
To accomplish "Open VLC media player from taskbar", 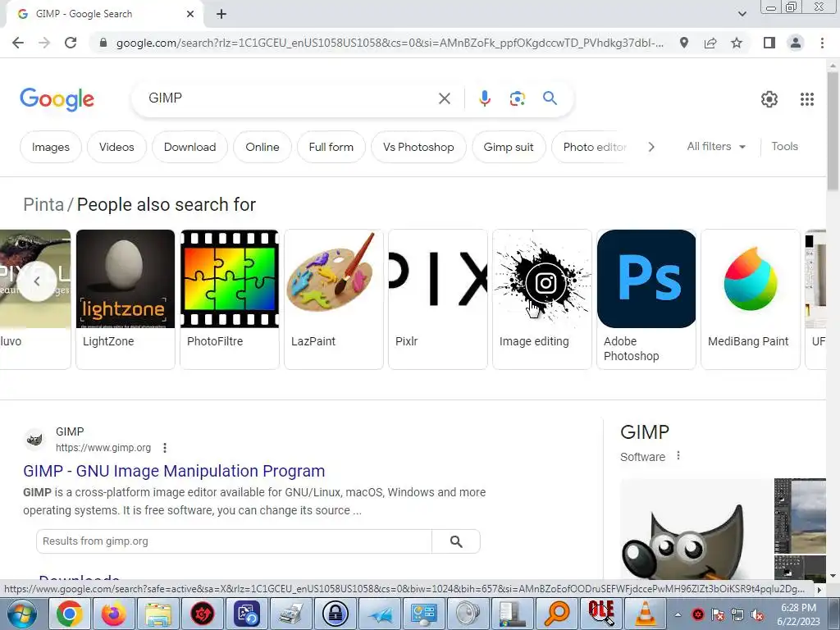I will [645, 614].
